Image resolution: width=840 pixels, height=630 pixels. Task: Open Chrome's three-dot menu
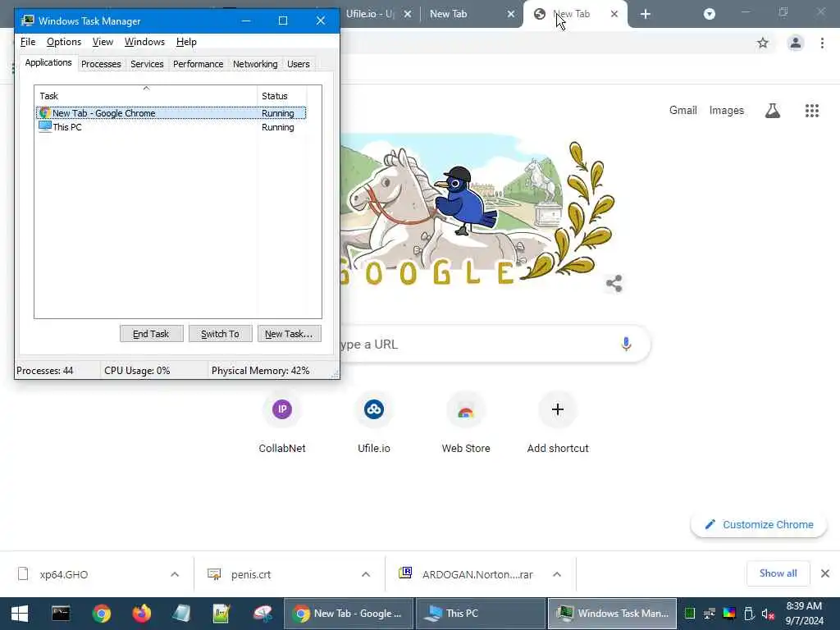coord(822,43)
